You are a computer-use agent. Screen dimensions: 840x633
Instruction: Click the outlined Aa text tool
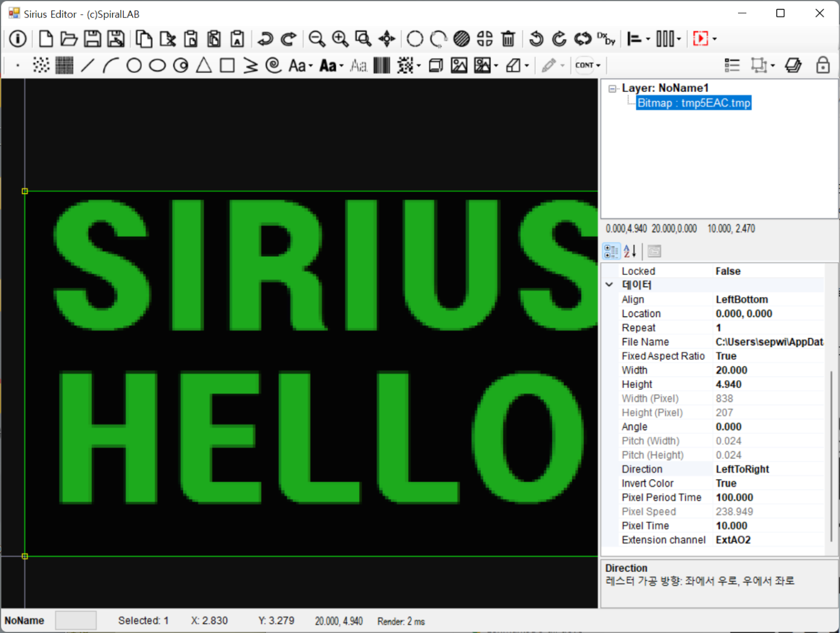click(x=358, y=65)
